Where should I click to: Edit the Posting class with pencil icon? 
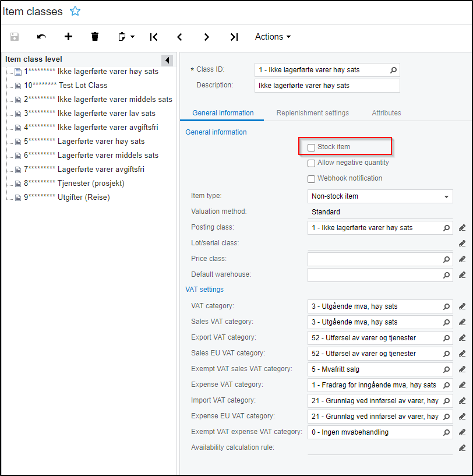(462, 228)
